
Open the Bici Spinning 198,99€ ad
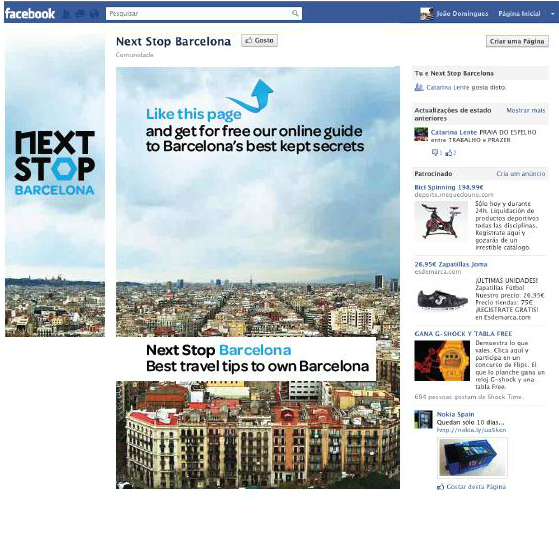click(449, 187)
